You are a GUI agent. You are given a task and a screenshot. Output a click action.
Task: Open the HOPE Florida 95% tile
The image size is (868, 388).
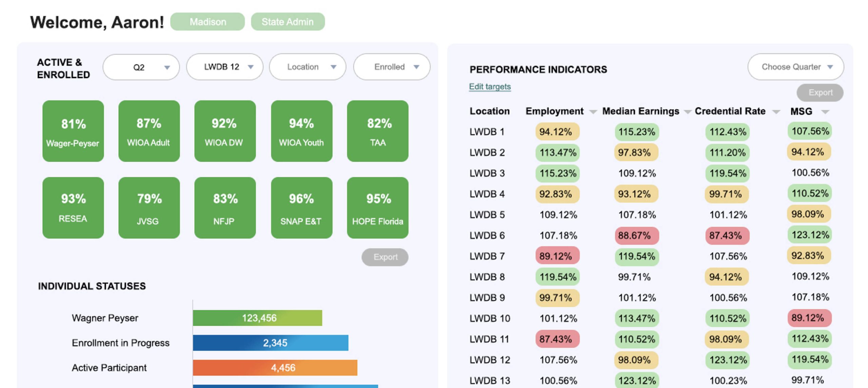377,208
